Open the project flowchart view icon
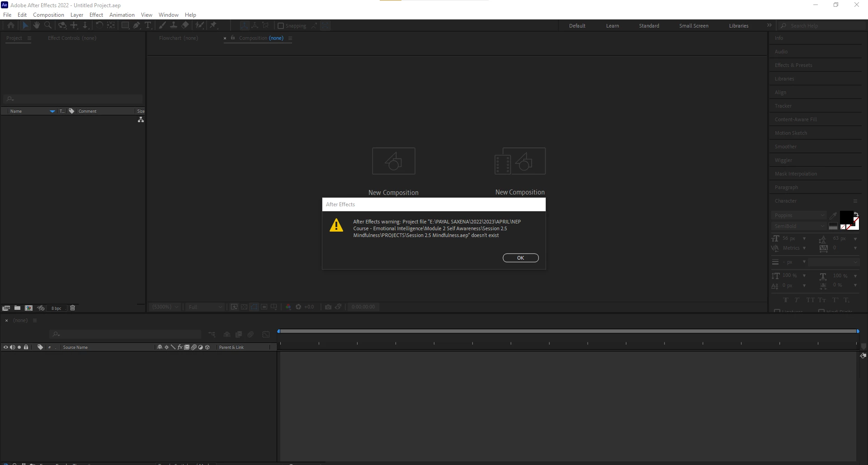Image resolution: width=868 pixels, height=465 pixels. pos(141,119)
